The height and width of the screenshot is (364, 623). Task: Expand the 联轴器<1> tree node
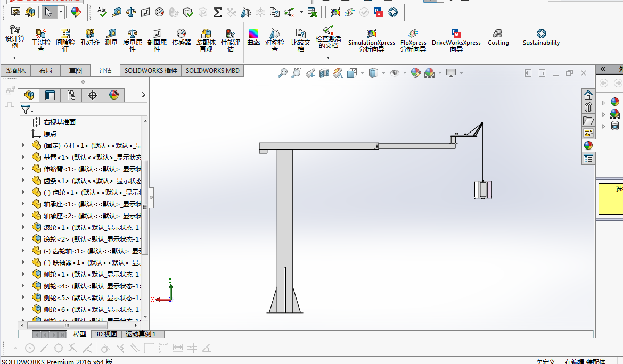(23, 262)
